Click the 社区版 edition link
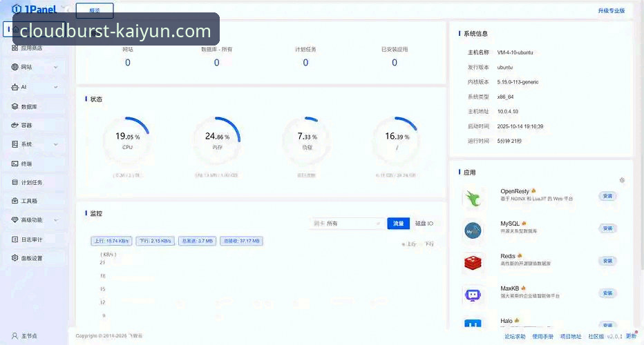644x345 pixels. click(596, 337)
